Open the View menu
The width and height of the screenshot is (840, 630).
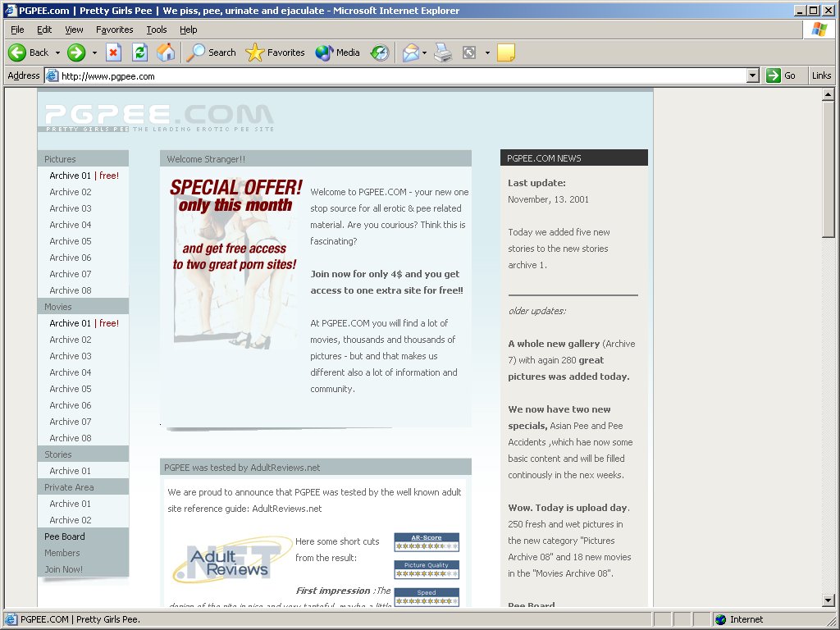pos(74,30)
